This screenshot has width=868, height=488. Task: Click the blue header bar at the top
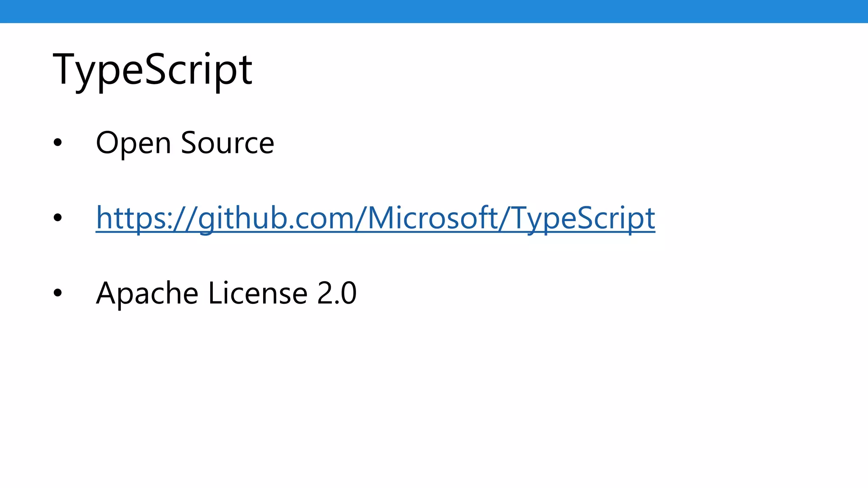pos(434,11)
